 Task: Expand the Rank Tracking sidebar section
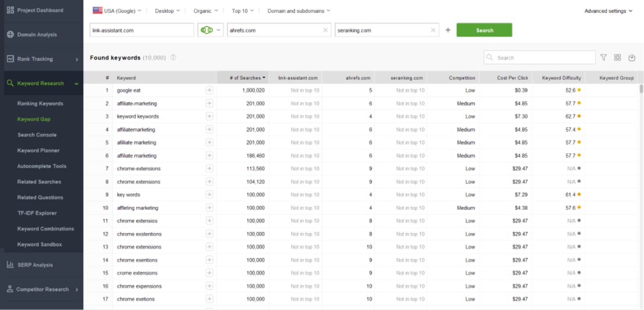(x=77, y=60)
